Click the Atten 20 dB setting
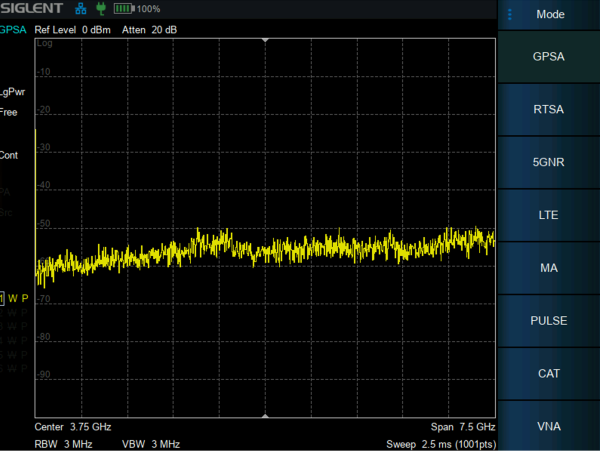Image resolution: width=600 pixels, height=451 pixels. pos(150,29)
